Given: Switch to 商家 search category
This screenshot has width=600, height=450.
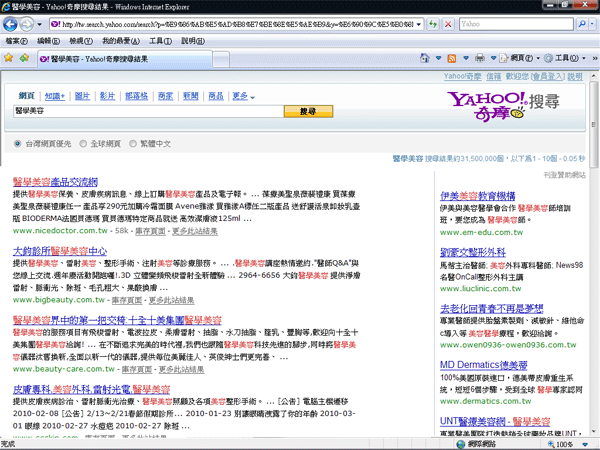Looking at the screenshot, I should 165,96.
